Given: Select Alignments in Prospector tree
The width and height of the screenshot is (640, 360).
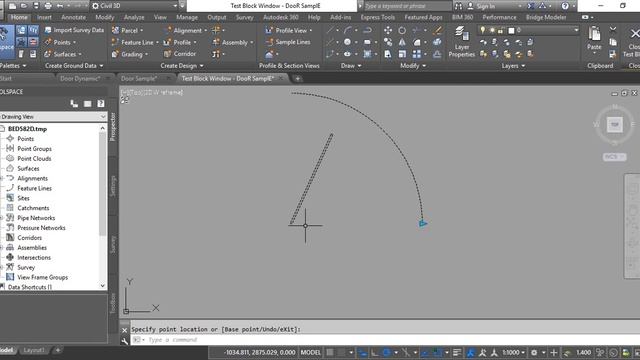Looking at the screenshot, I should [x=32, y=178].
